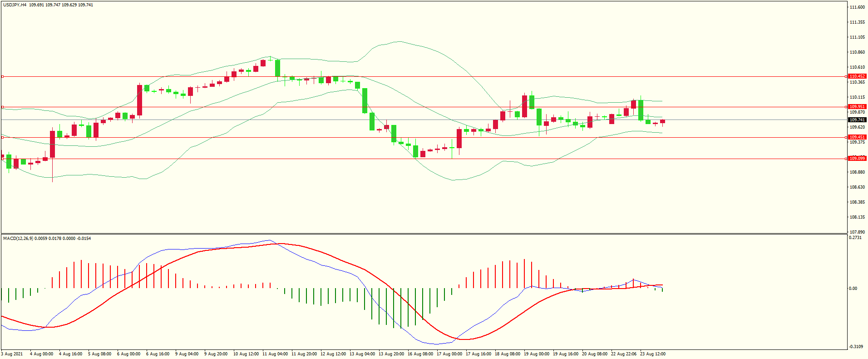This screenshot has height=359, width=868.
Task: Select the red 110.452 price level tag
Action: click(858, 76)
